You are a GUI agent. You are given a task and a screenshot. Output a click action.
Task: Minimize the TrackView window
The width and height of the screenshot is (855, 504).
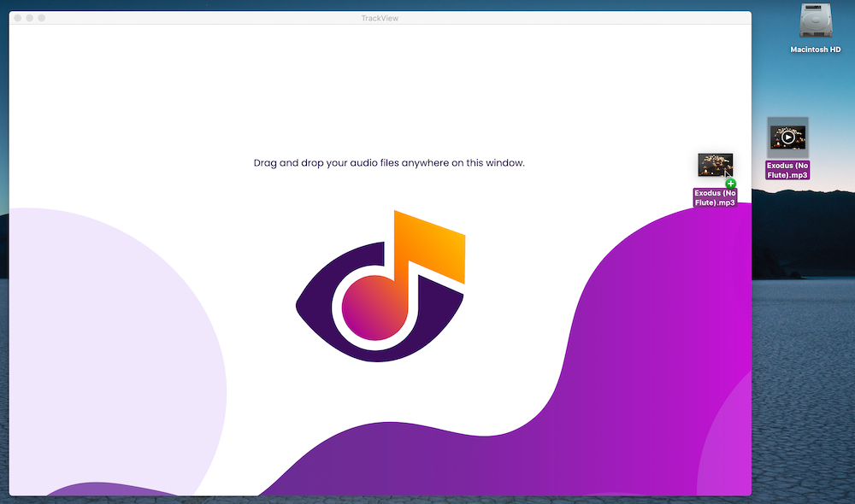pyautogui.click(x=29, y=18)
